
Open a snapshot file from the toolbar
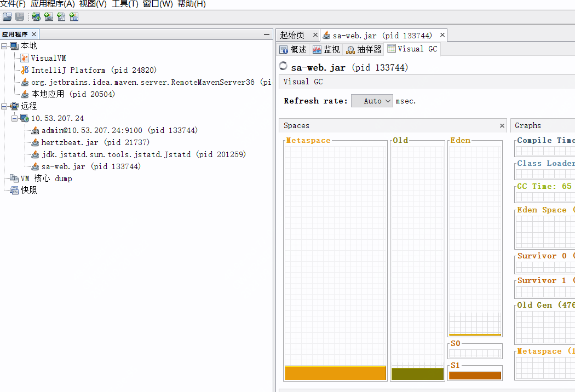click(7, 16)
